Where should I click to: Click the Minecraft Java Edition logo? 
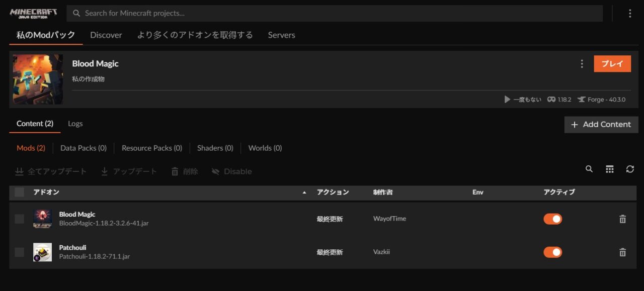pos(33,13)
